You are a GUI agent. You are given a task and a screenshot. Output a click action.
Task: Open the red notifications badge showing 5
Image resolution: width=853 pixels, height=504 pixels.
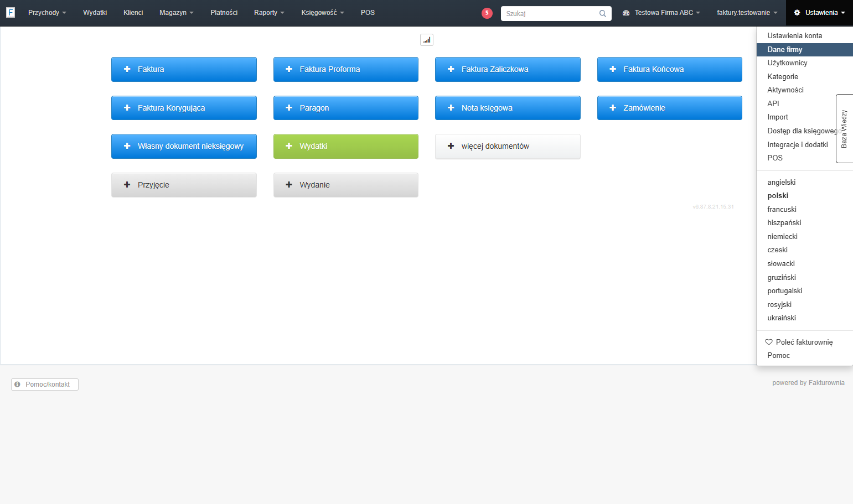point(487,13)
